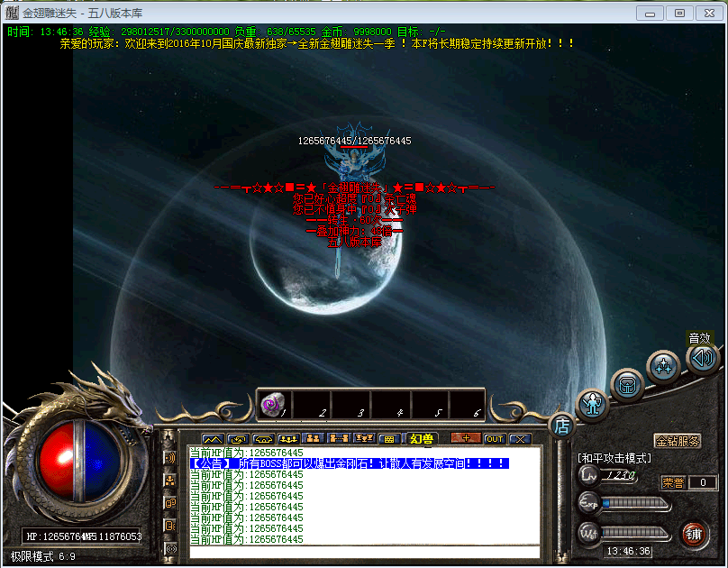This screenshot has height=568, width=728.
Task: Click the 负重: 638/65535 status text
Action: (275, 32)
